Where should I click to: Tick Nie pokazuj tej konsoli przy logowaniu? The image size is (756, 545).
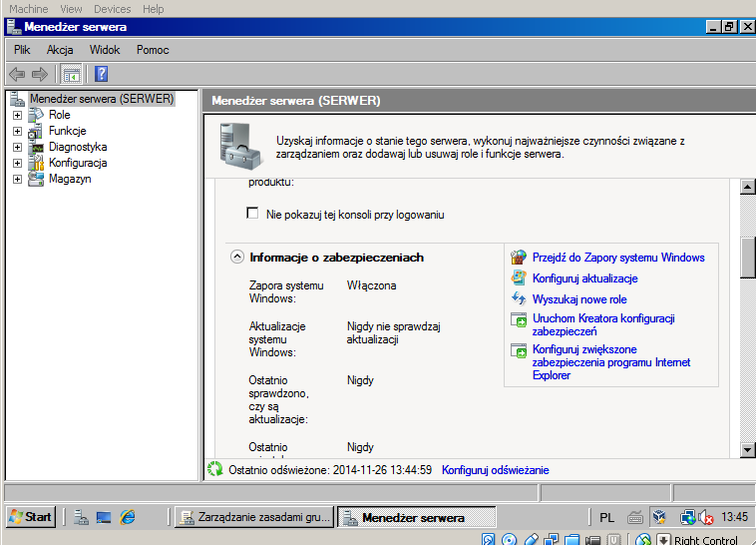[x=252, y=213]
